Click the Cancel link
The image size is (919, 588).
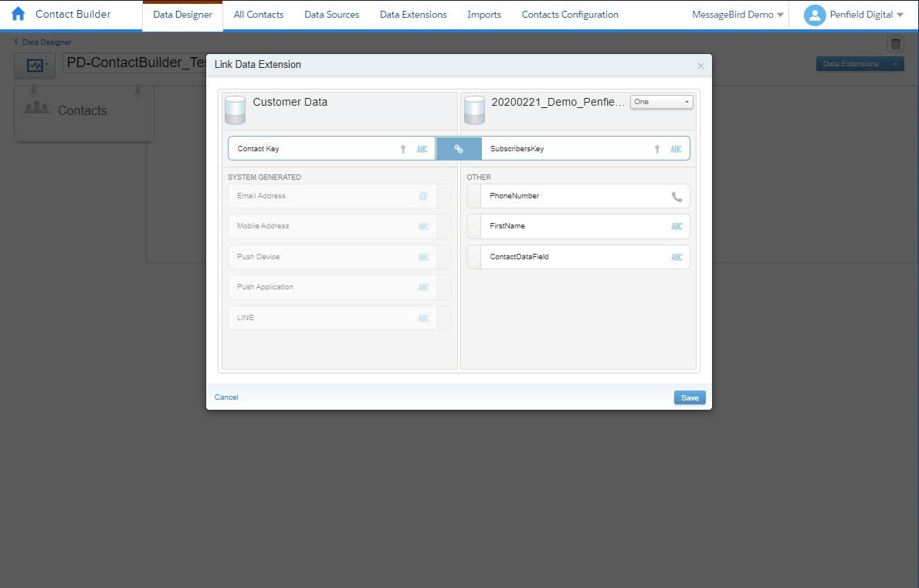pos(226,397)
